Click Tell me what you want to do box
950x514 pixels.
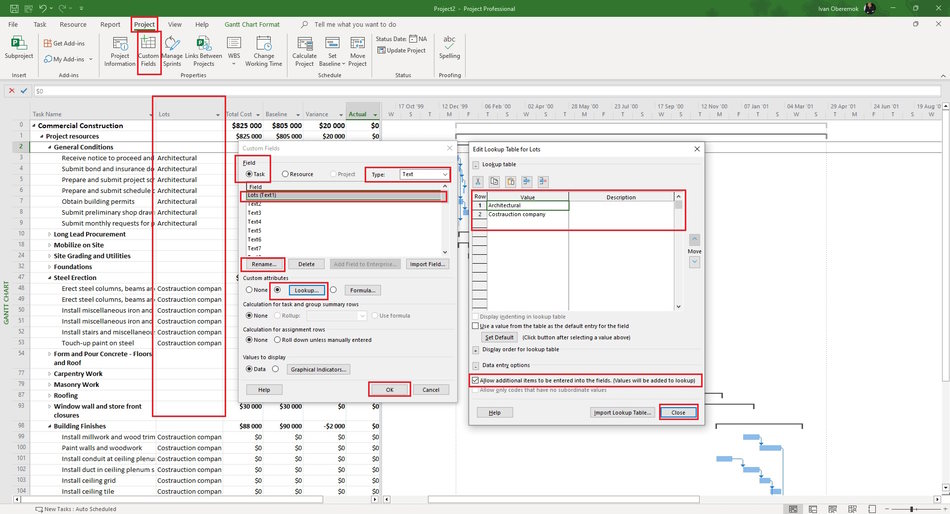pyautogui.click(x=355, y=24)
